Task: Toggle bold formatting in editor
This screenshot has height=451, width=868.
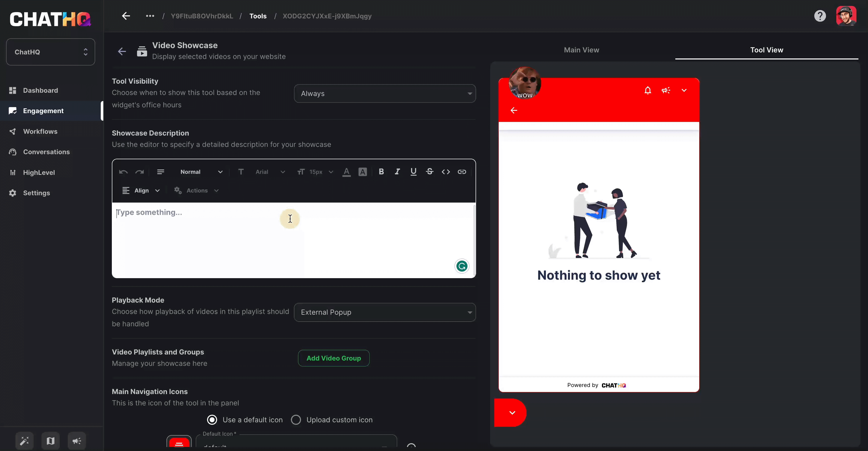Action: pos(381,172)
